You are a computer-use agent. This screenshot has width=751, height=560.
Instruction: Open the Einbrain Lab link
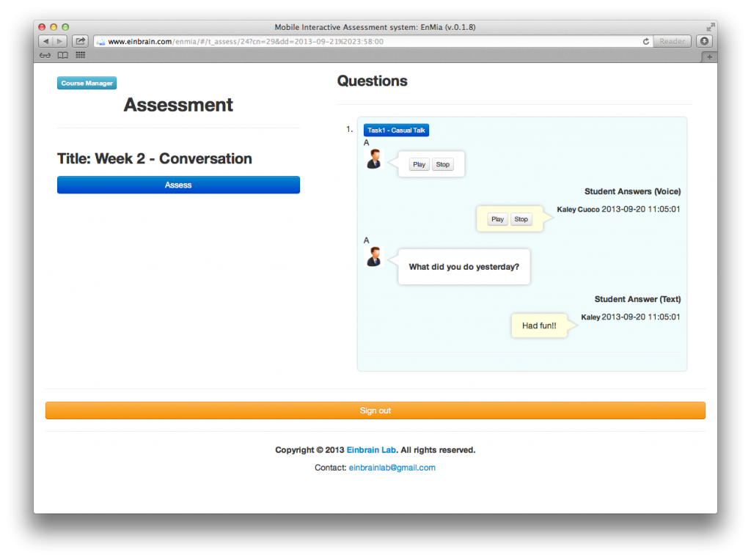click(x=371, y=450)
